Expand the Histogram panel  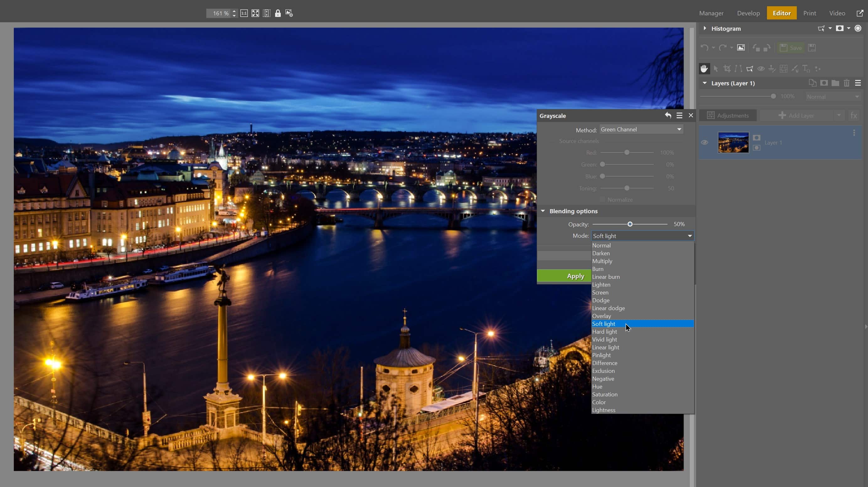click(x=705, y=28)
